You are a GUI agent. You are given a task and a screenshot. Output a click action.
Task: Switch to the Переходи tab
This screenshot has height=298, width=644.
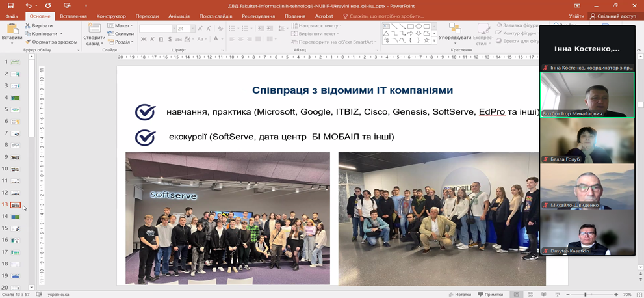click(x=147, y=16)
